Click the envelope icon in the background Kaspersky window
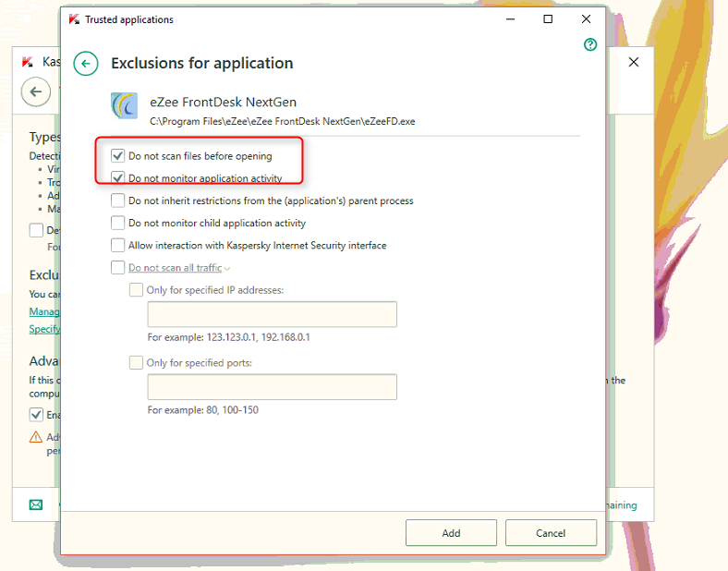The height and width of the screenshot is (571, 728). coord(36,504)
